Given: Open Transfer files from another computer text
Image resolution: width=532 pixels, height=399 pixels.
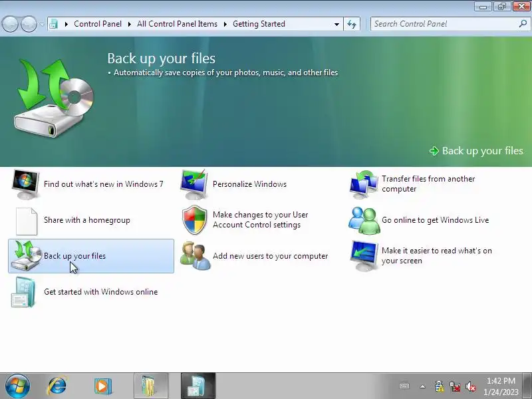Looking at the screenshot, I should point(428,184).
